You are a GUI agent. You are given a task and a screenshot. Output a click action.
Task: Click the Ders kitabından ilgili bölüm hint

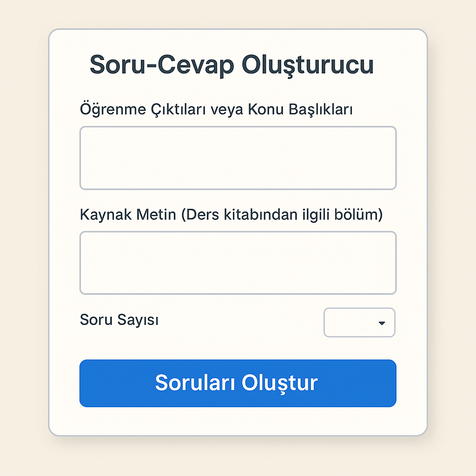(282, 214)
